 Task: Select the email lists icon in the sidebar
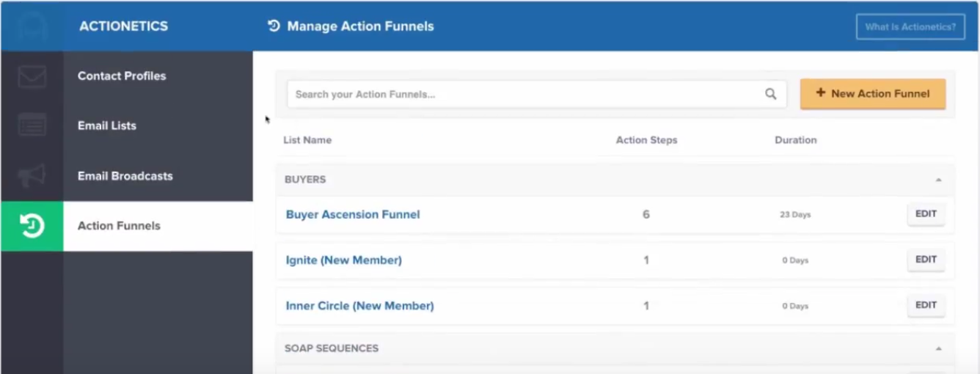click(32, 125)
